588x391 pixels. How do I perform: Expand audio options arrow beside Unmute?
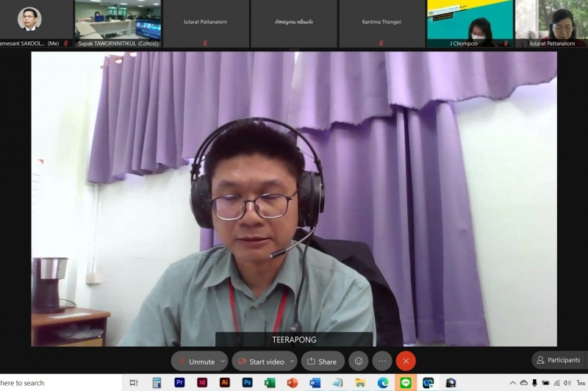click(223, 361)
